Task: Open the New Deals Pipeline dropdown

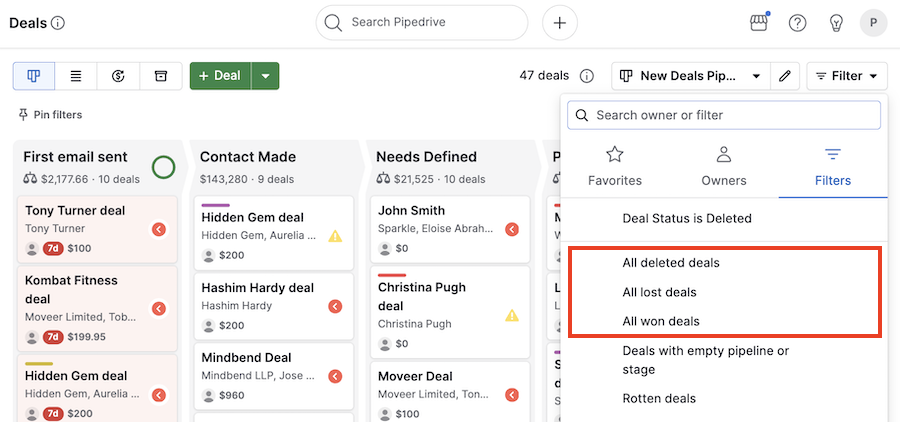Action: 690,76
